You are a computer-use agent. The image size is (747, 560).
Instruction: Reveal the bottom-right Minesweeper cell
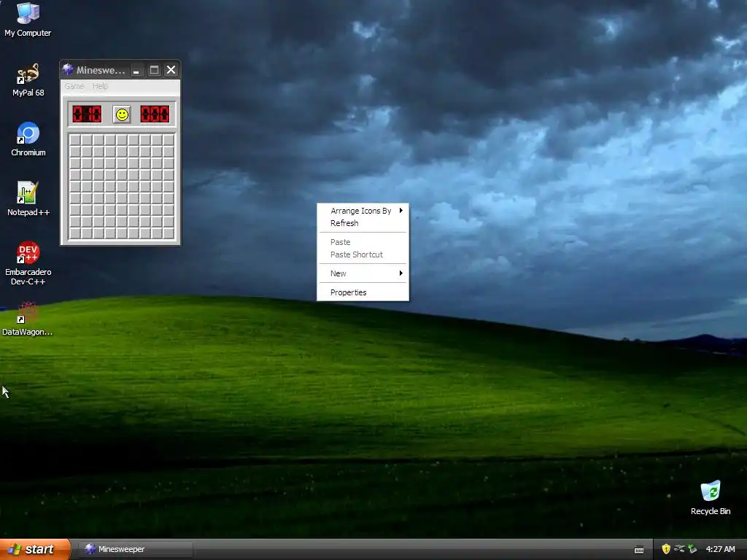(x=169, y=233)
